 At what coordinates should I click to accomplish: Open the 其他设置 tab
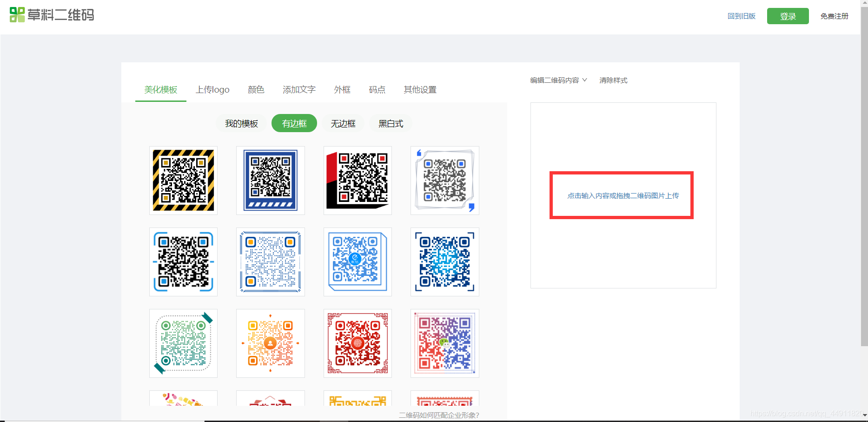pos(420,90)
